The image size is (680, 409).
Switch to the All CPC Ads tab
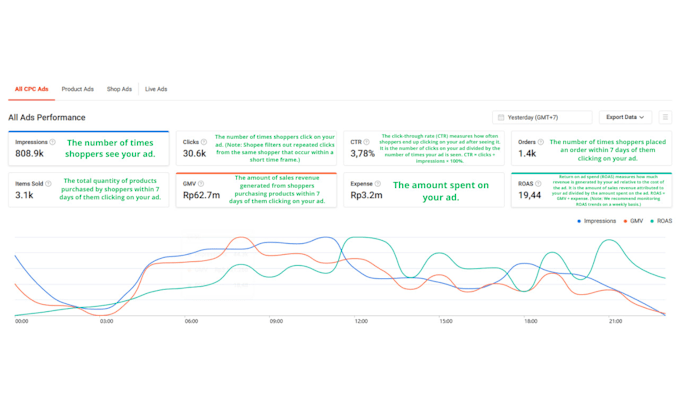click(x=32, y=89)
